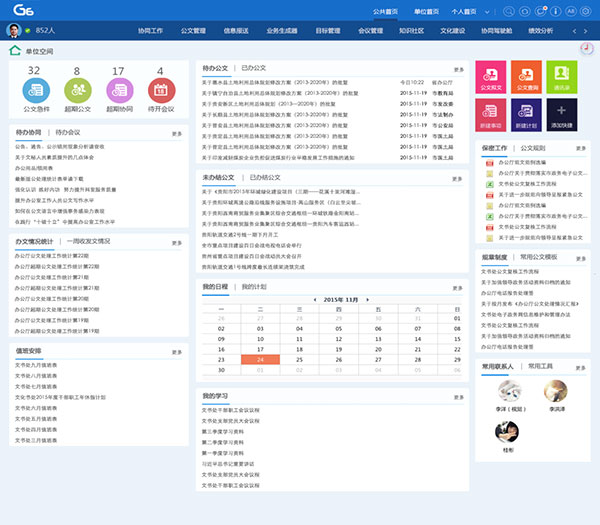Open the blue 公文急件 circle icon

tap(36, 90)
